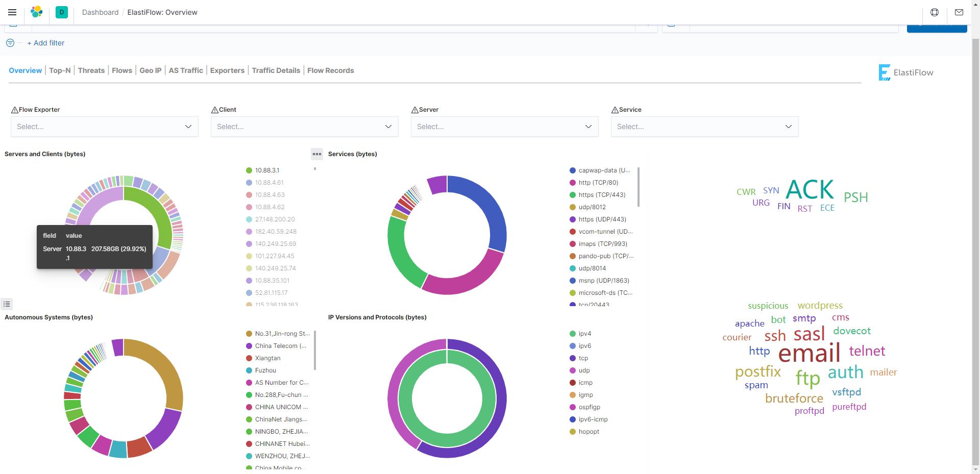Click SYN in TCP flags cloud
Screen dimensions: 980x474
[771, 190]
